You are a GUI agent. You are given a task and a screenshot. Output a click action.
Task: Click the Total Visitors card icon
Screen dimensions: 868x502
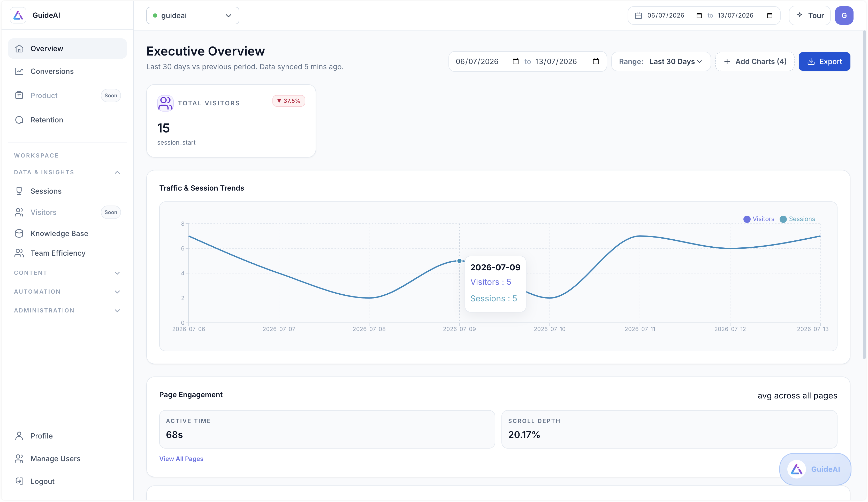[165, 103]
